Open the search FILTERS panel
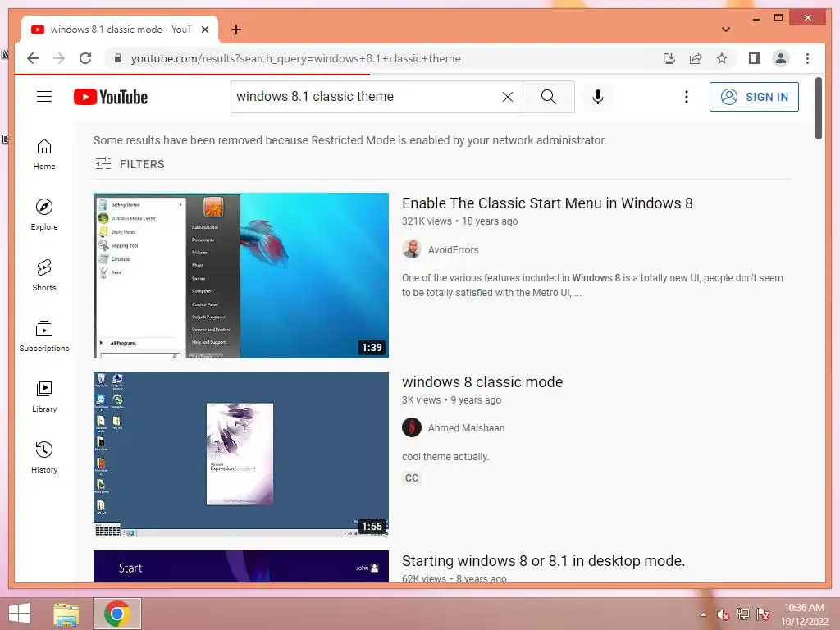The width and height of the screenshot is (840, 630). tap(130, 164)
